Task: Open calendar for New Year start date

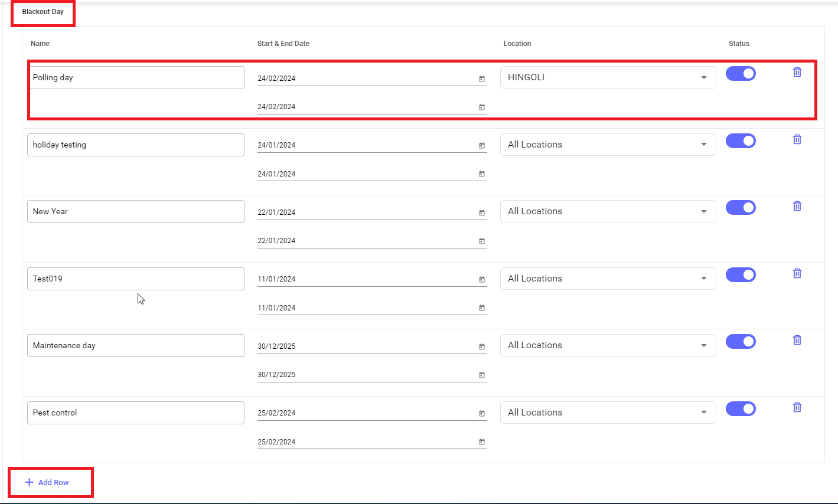Action: click(482, 212)
